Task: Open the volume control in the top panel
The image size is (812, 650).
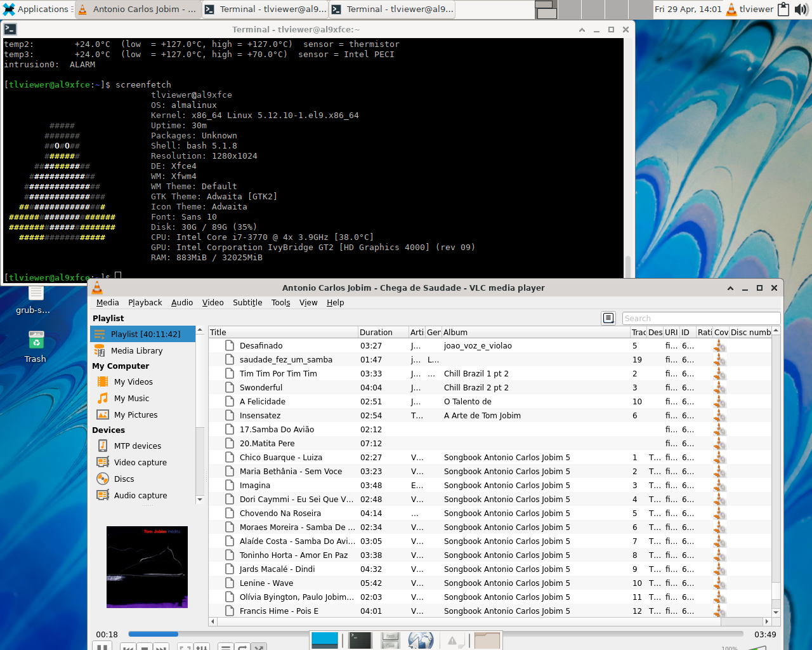Action: coord(801,9)
